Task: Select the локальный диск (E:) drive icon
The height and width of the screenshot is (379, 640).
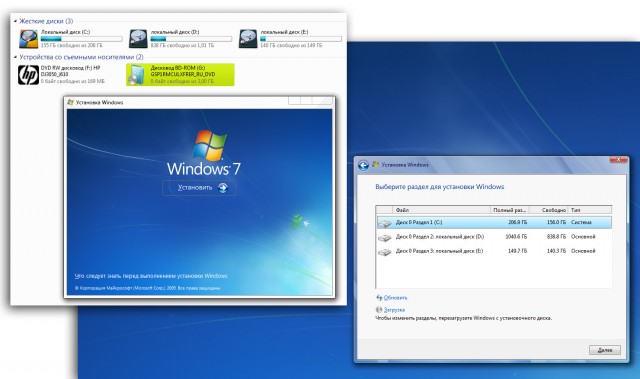Action: [x=248, y=39]
